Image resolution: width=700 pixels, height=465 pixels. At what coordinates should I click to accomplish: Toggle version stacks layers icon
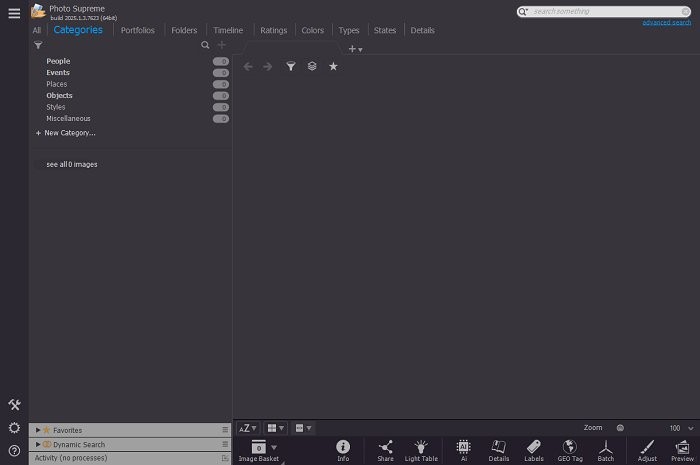(312, 66)
